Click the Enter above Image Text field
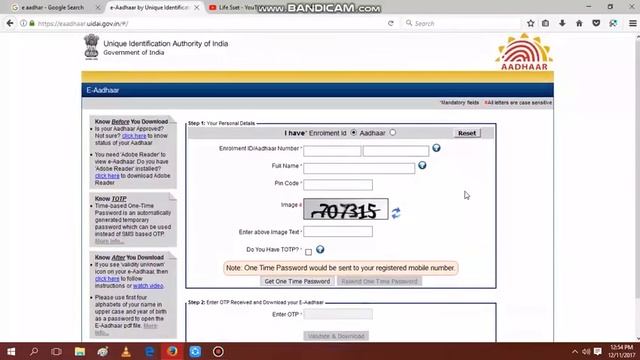The width and height of the screenshot is (640, 360). (338, 231)
